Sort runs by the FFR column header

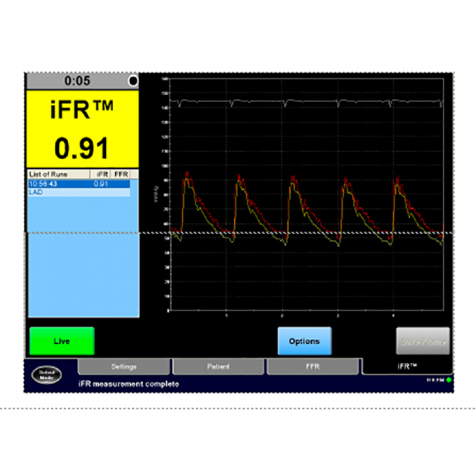click(120, 174)
